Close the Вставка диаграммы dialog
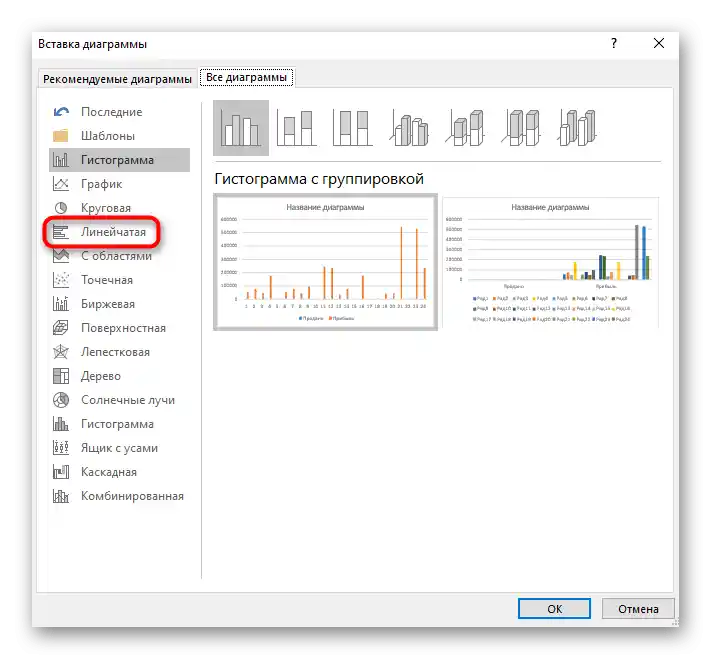This screenshot has width=711, height=659. (659, 44)
